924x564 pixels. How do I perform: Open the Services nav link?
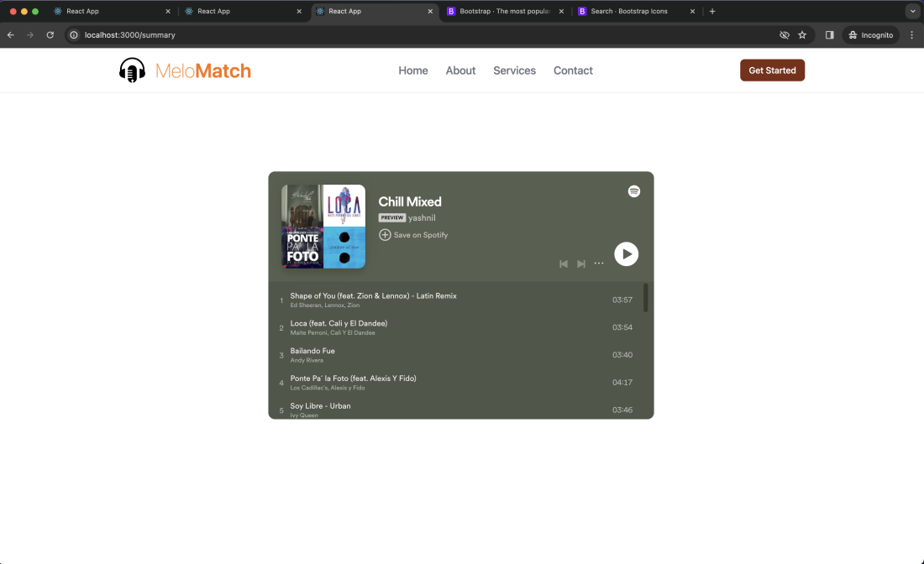[x=514, y=70]
